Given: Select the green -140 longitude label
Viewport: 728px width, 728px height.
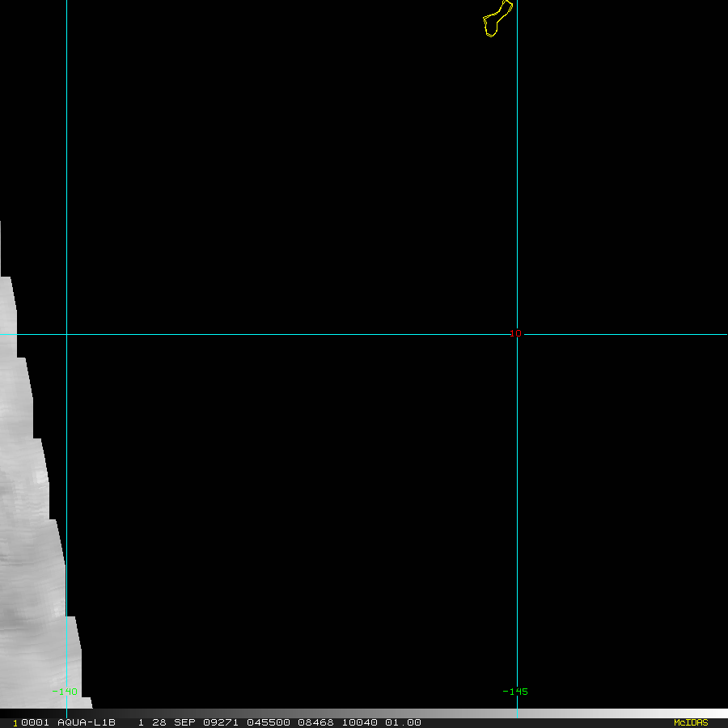Looking at the screenshot, I should tap(65, 692).
